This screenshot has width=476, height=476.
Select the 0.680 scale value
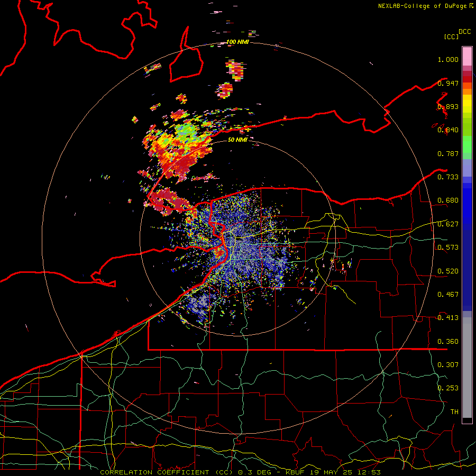[x=448, y=200]
